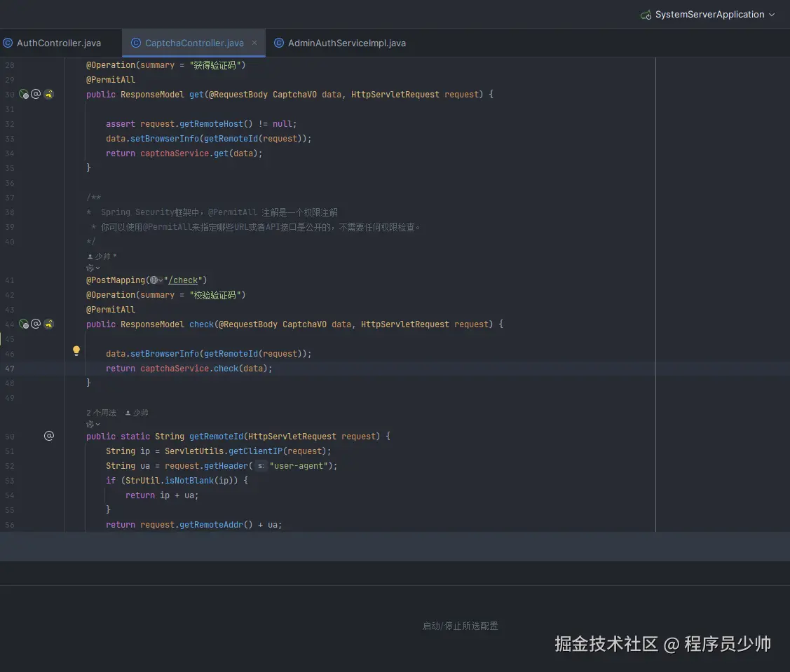Click the yellow security gutter icon on line 30

(49, 94)
